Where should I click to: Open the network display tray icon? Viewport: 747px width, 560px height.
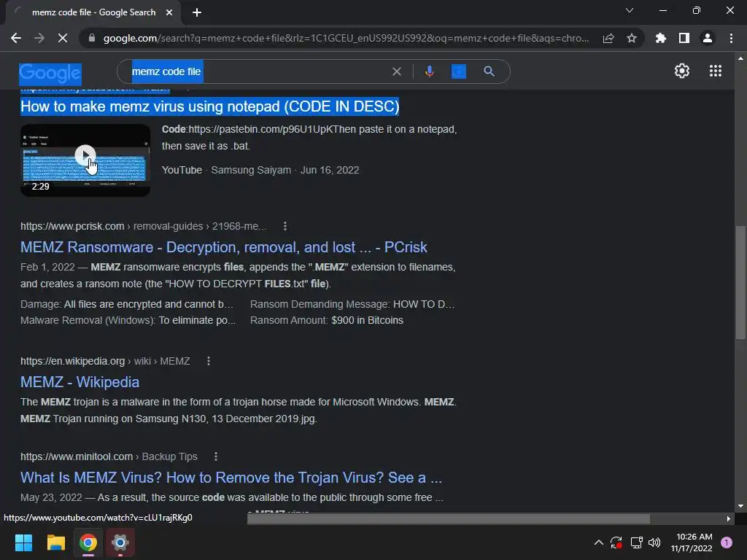point(636,542)
